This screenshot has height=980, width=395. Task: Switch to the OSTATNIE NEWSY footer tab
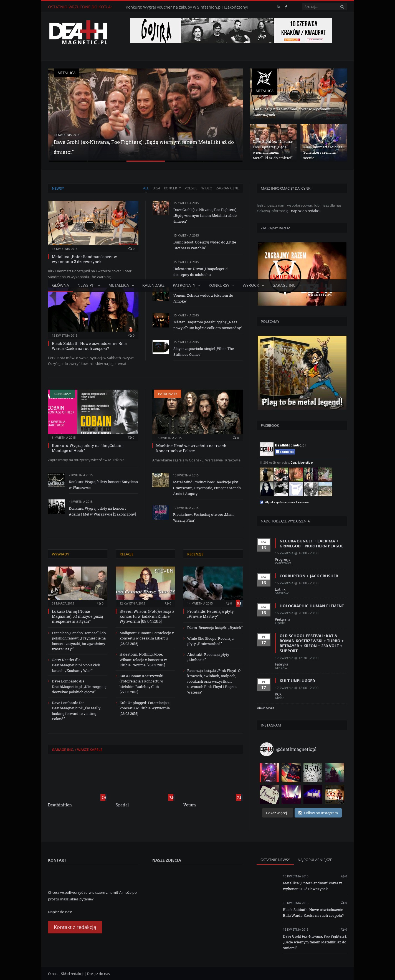pyautogui.click(x=275, y=860)
